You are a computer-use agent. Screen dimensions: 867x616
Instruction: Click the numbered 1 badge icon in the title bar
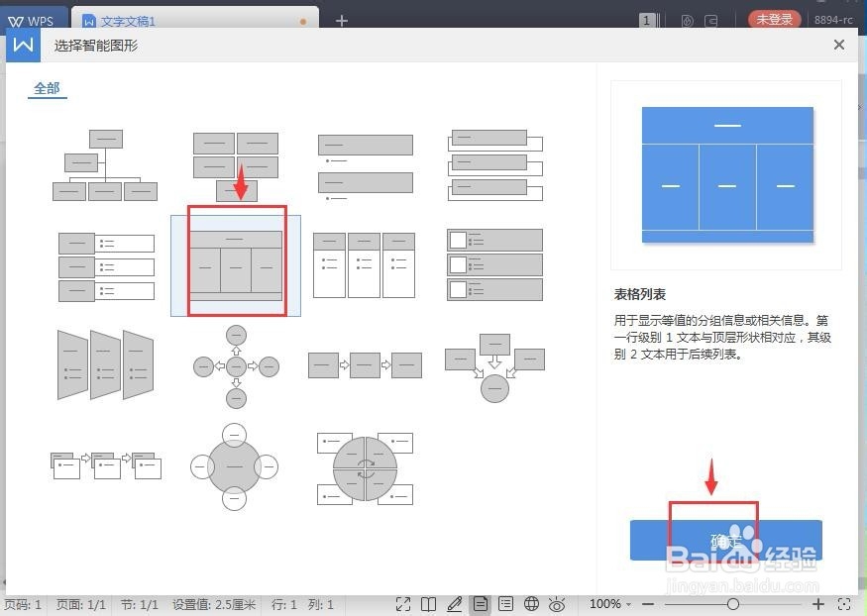(x=646, y=21)
